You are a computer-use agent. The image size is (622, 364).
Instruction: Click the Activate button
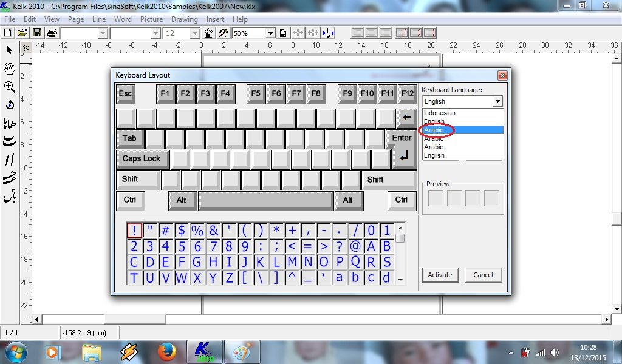coord(440,275)
